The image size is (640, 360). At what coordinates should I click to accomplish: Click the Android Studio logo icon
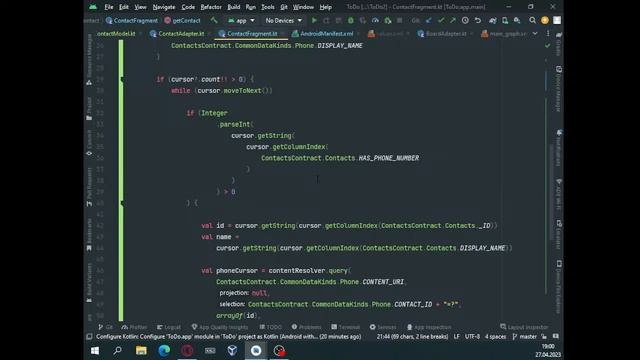(x=93, y=7)
